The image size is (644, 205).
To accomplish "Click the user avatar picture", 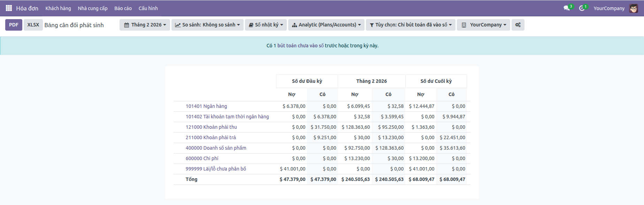I will [634, 8].
